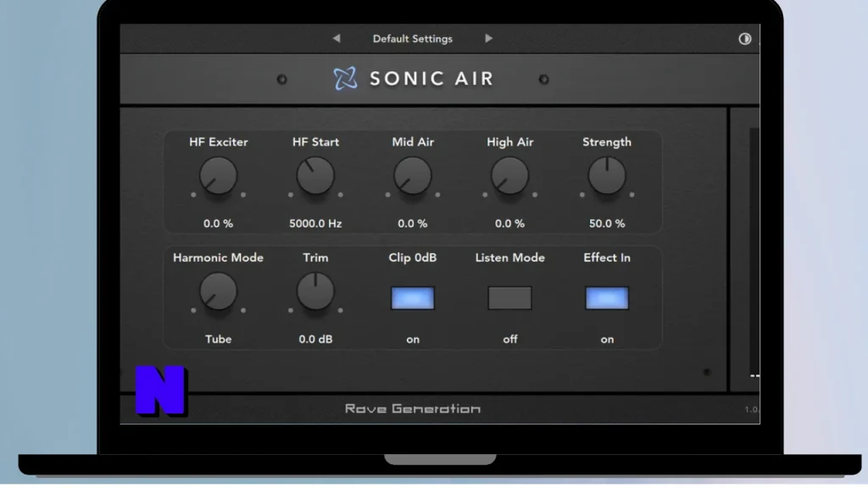The width and height of the screenshot is (868, 488).
Task: Click the contrast half-circle icon at top right
Action: [x=744, y=39]
